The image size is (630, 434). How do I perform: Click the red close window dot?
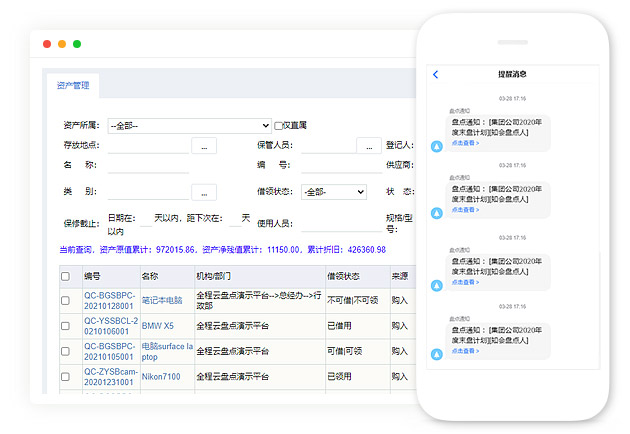click(47, 44)
